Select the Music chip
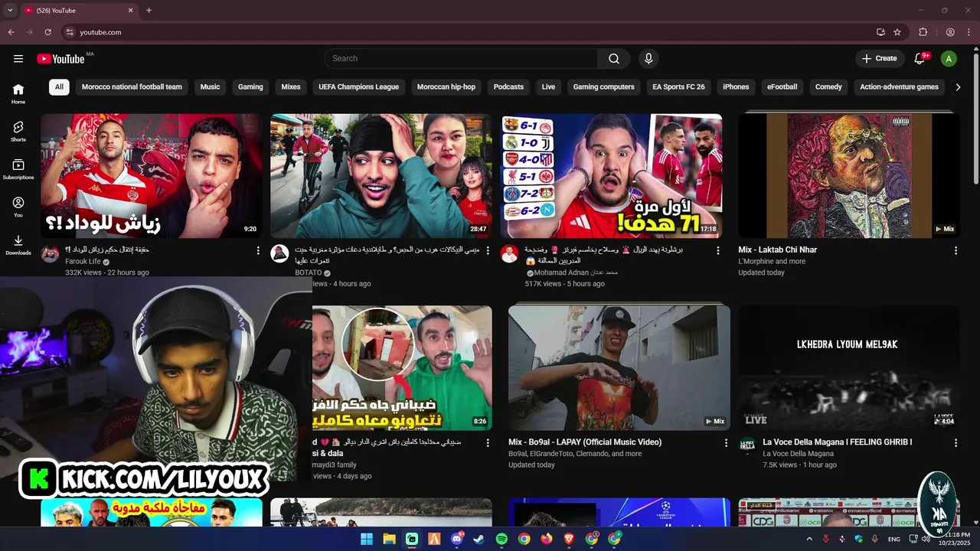980x551 pixels. [210, 87]
